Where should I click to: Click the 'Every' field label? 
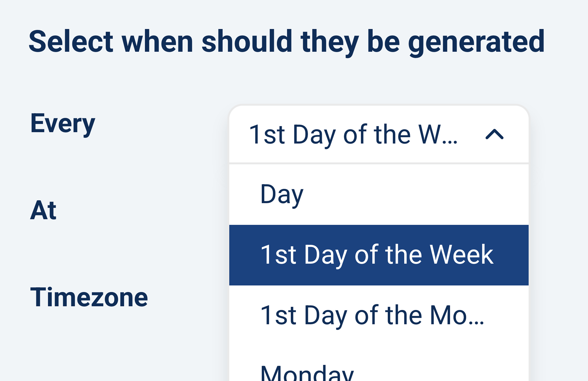click(x=63, y=123)
